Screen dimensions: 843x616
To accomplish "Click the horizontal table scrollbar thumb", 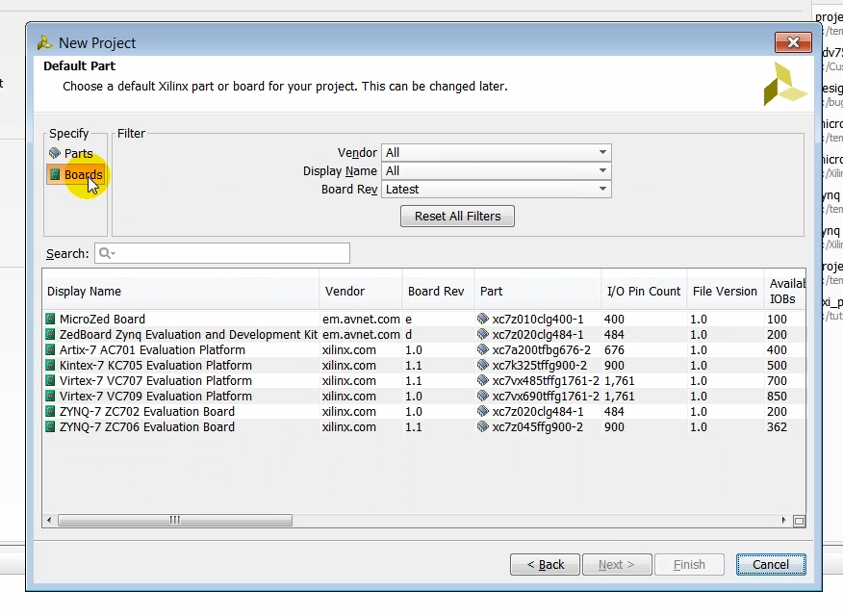I will (174, 521).
